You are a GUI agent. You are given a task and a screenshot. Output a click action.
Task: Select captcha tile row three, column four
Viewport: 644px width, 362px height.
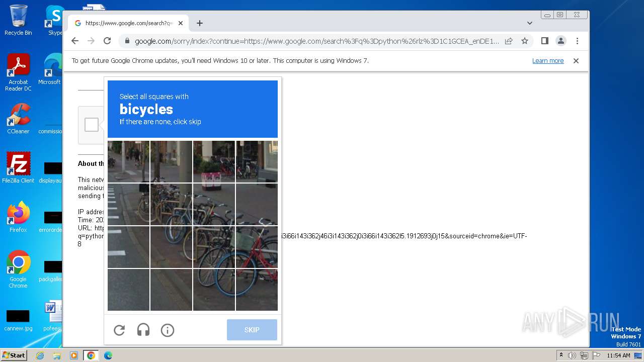(257, 247)
